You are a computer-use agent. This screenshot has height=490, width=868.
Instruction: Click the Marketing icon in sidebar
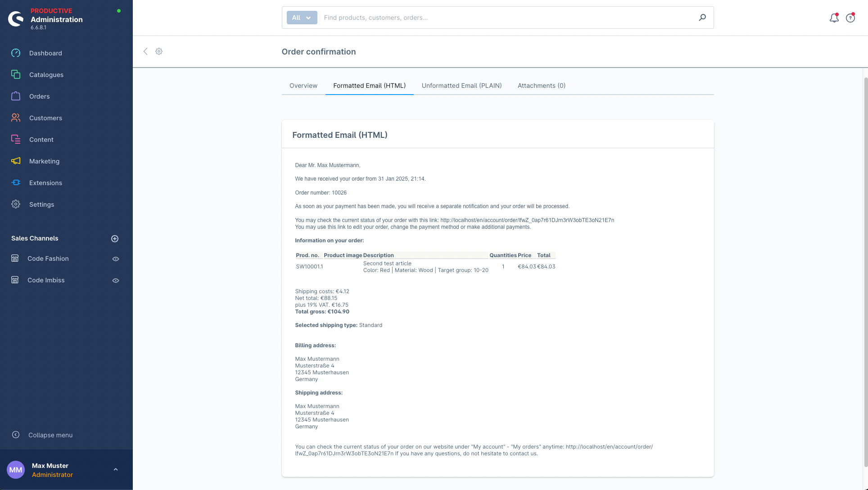pos(16,161)
